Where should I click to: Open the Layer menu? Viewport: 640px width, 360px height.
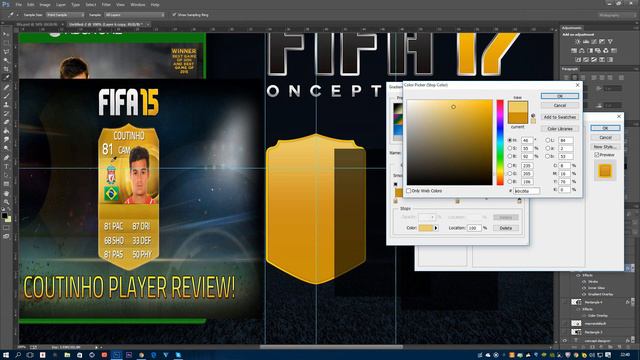(61, 4)
